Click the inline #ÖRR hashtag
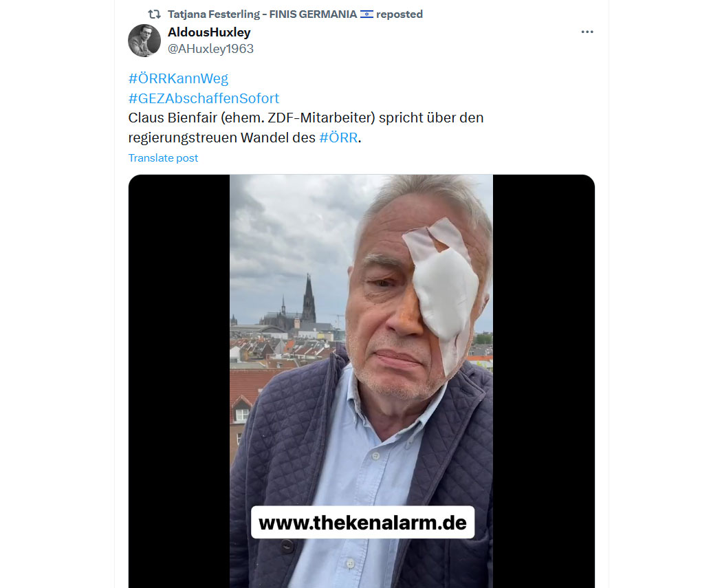722x588 pixels. tap(338, 138)
